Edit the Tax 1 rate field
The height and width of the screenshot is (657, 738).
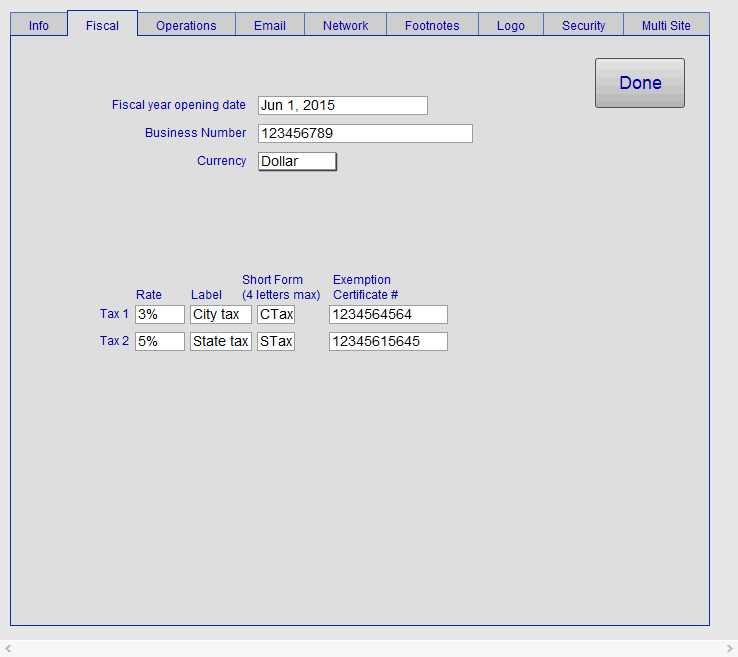[x=160, y=314]
